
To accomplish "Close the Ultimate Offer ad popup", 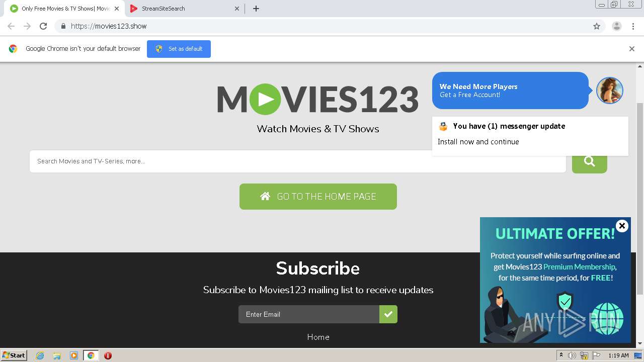I will click(x=622, y=226).
